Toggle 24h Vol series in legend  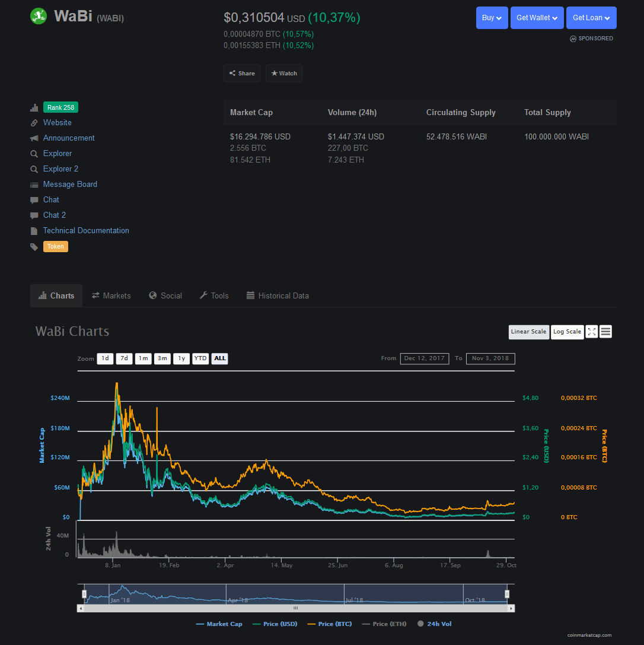(435, 624)
